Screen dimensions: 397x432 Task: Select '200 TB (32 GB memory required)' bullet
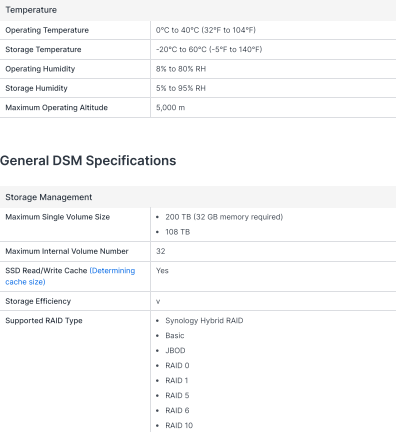224,217
